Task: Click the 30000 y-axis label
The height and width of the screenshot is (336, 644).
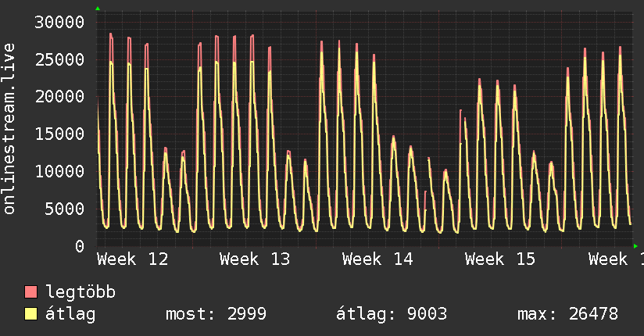Action: [59, 22]
